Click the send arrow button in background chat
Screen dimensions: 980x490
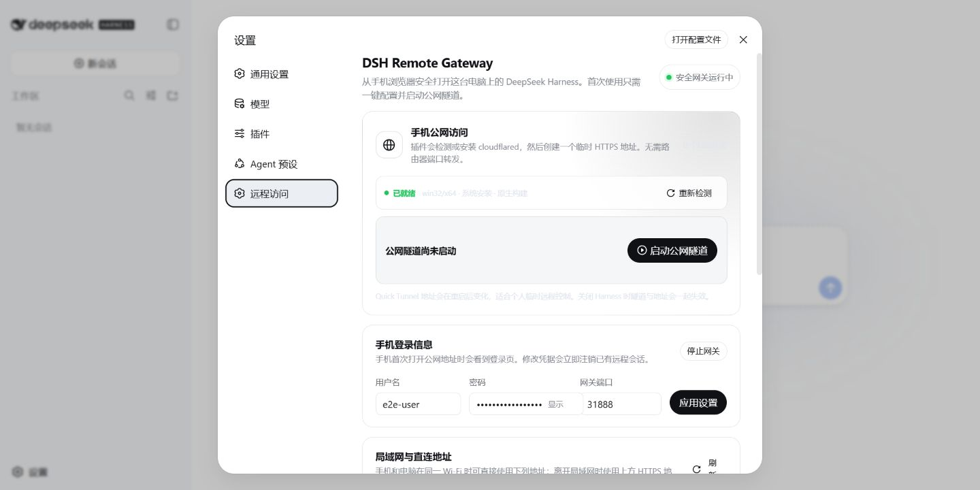point(830,287)
